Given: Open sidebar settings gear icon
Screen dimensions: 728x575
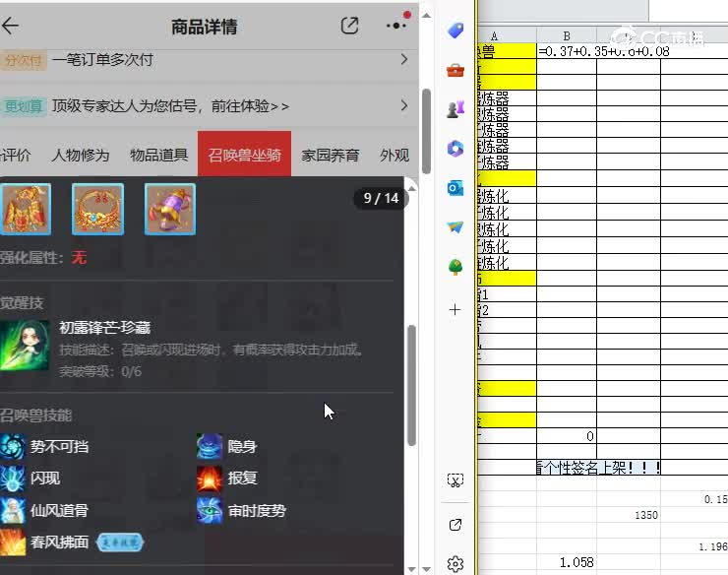Looking at the screenshot, I should (x=455, y=563).
